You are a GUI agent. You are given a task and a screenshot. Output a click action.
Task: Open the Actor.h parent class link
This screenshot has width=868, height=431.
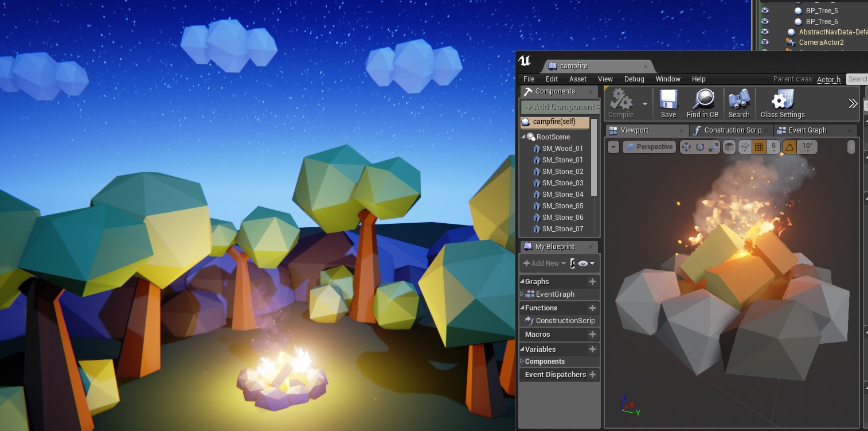click(x=828, y=79)
